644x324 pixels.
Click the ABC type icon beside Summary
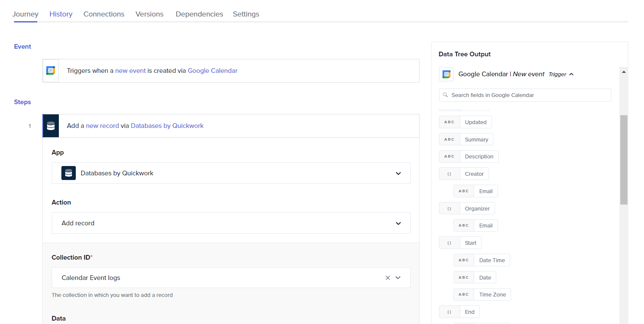tap(450, 139)
